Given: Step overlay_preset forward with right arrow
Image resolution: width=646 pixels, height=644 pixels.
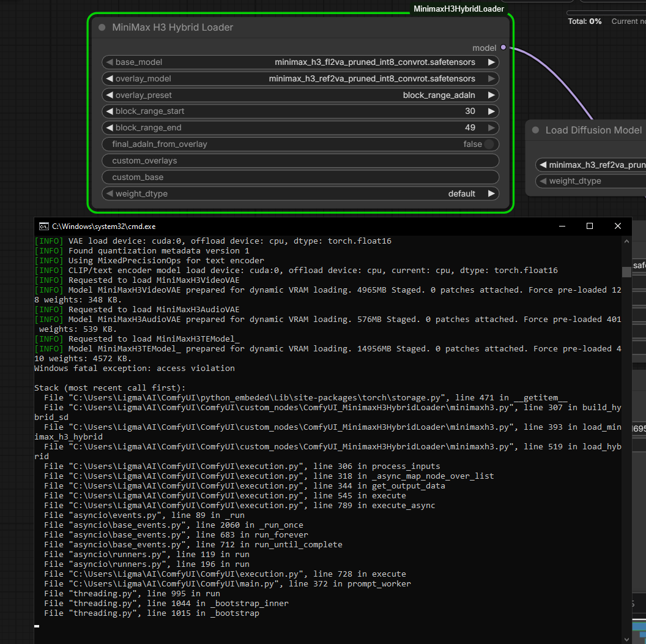Looking at the screenshot, I should coord(491,95).
